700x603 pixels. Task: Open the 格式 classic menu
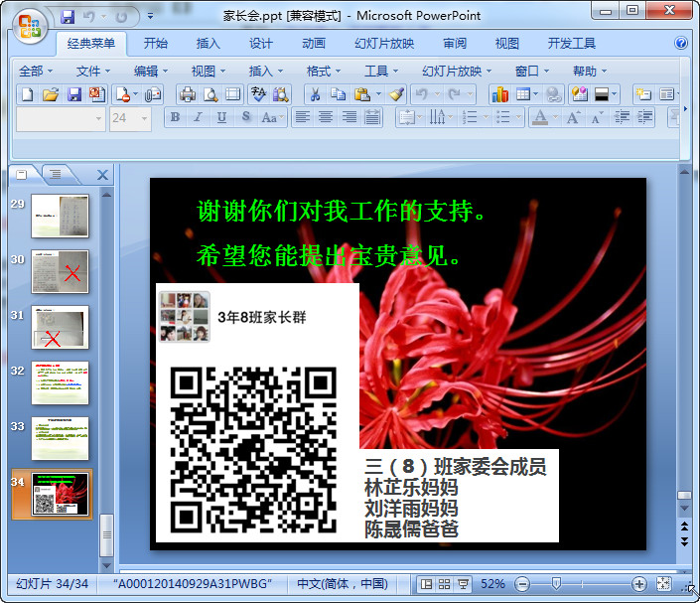(324, 71)
